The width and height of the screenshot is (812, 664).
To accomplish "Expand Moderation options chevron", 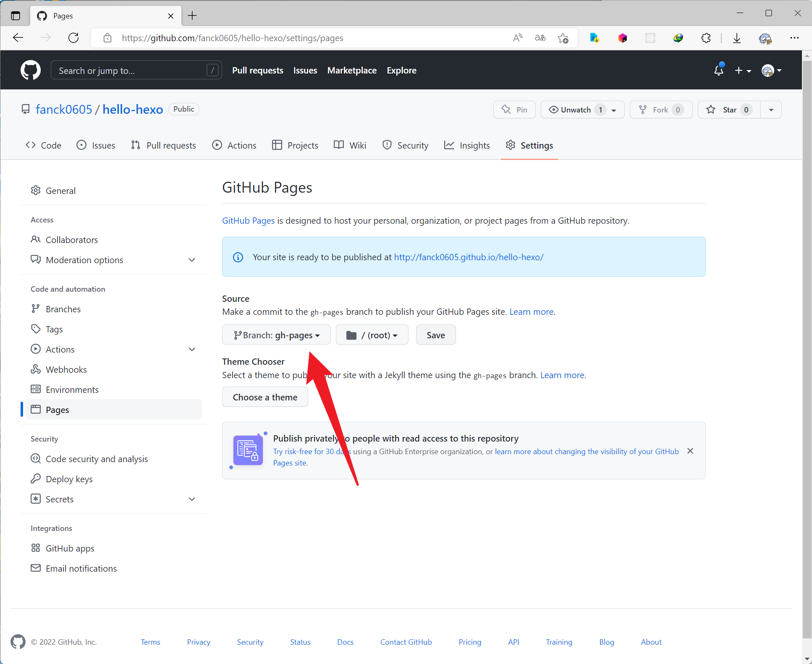I will click(x=192, y=260).
